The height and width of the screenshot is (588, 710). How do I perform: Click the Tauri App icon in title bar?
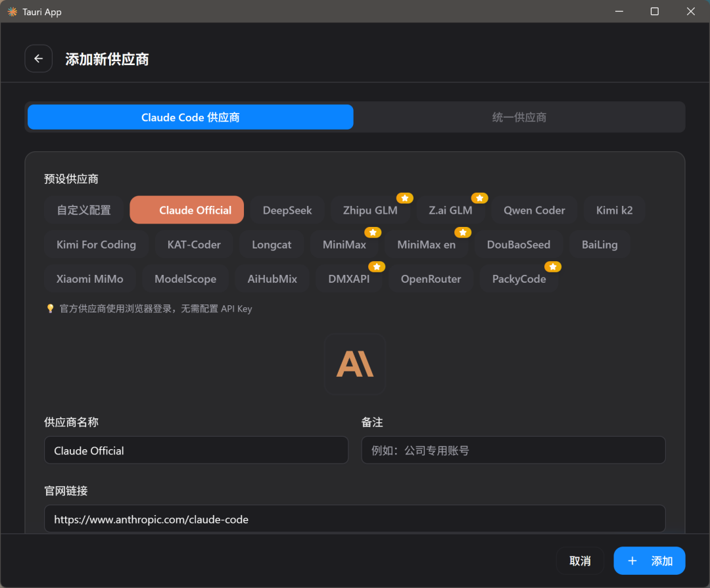click(12, 11)
